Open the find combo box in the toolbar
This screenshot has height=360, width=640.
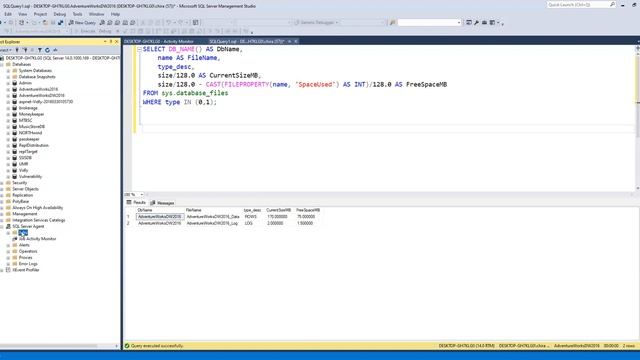point(429,22)
